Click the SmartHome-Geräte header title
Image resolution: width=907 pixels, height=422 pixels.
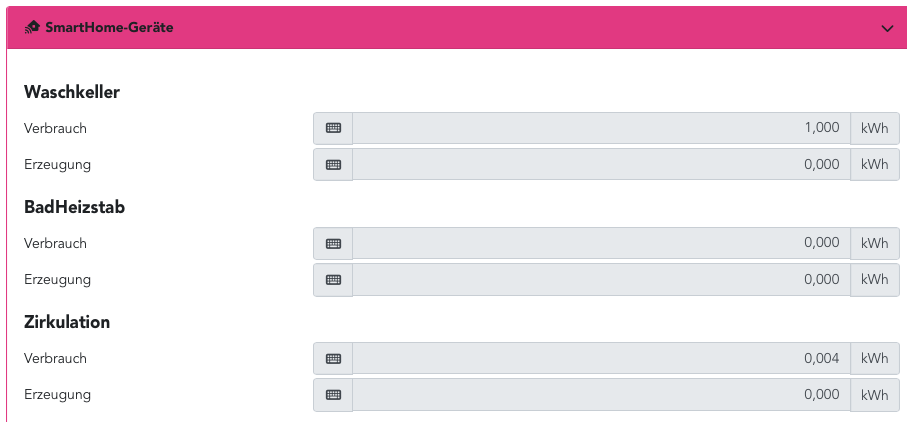point(109,28)
